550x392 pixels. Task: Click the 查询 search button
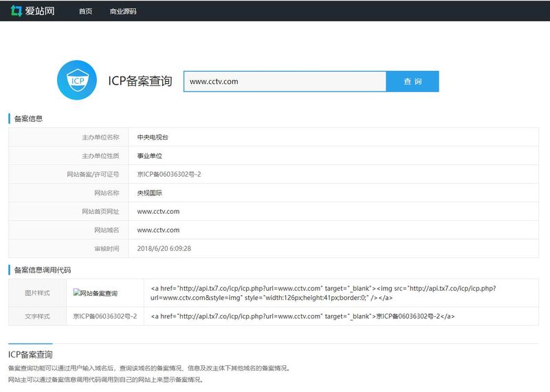412,81
